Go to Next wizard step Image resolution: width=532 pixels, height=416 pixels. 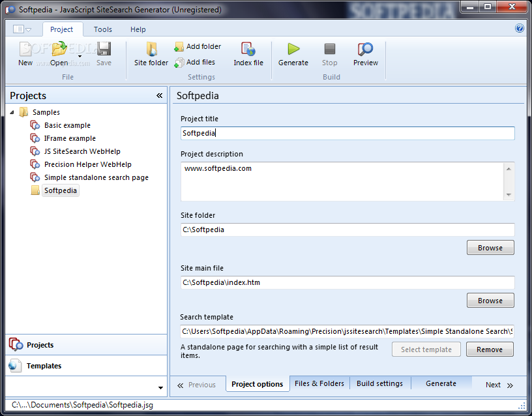[499, 385]
